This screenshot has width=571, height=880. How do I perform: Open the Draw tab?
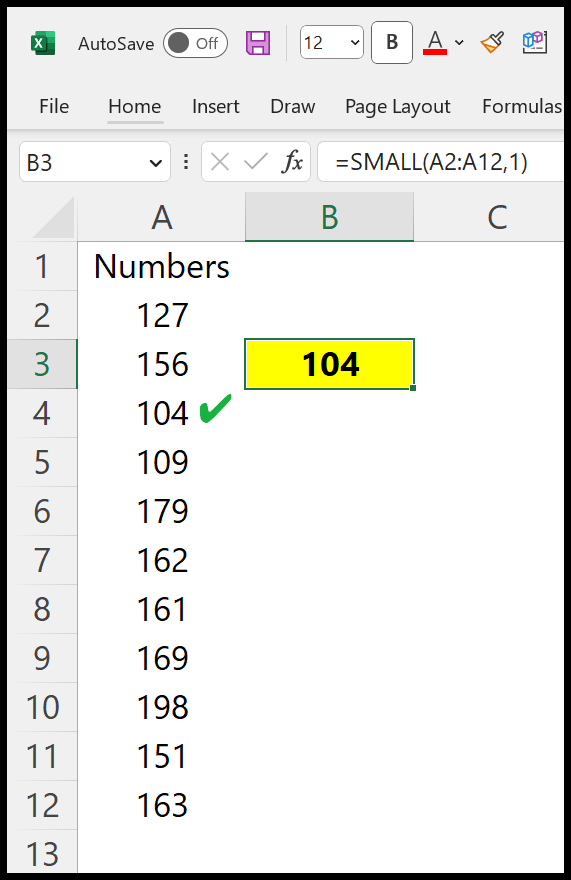293,107
